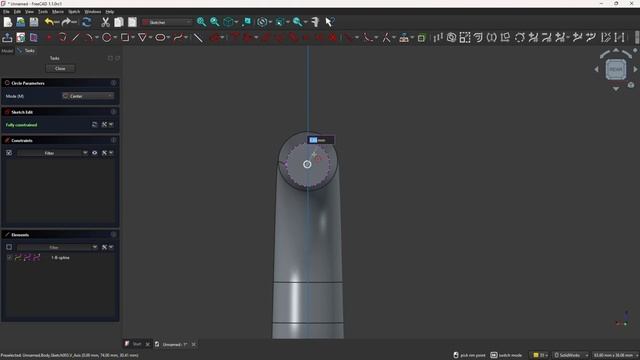This screenshot has width=640, height=360.
Task: Close the Unnamed document tab
Action: tap(194, 344)
